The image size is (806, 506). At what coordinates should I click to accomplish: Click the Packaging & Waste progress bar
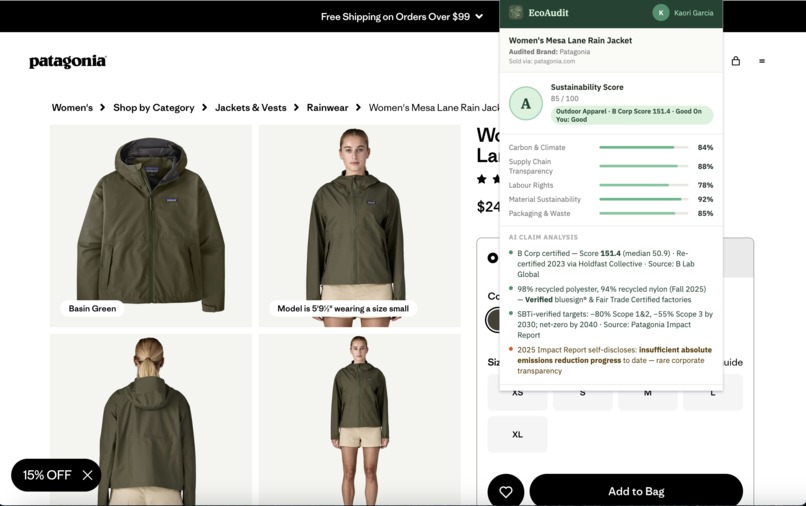pyautogui.click(x=644, y=213)
